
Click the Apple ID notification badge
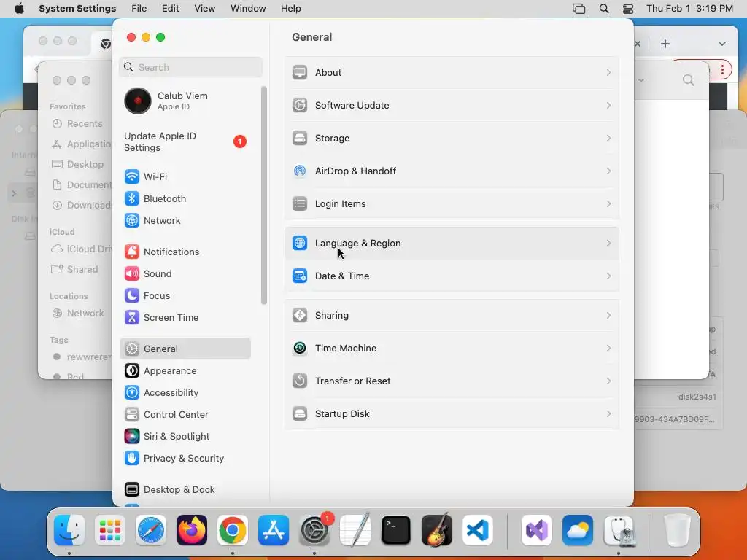pos(239,141)
